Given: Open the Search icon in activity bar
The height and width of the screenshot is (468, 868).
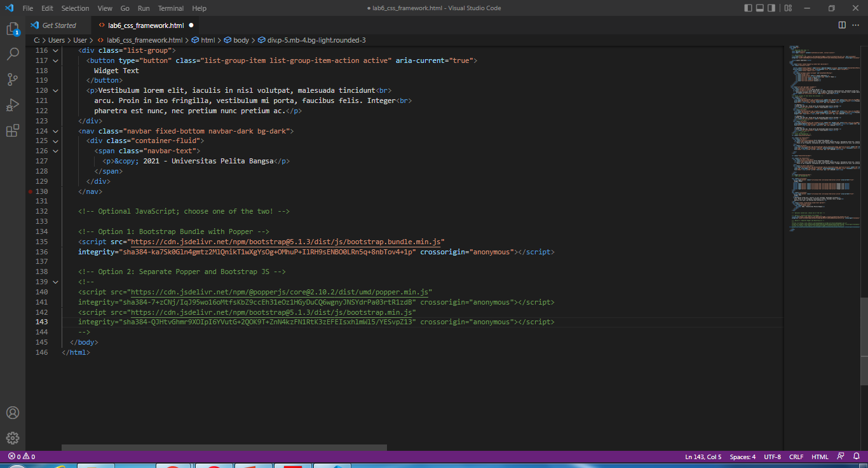Looking at the screenshot, I should click(x=13, y=54).
